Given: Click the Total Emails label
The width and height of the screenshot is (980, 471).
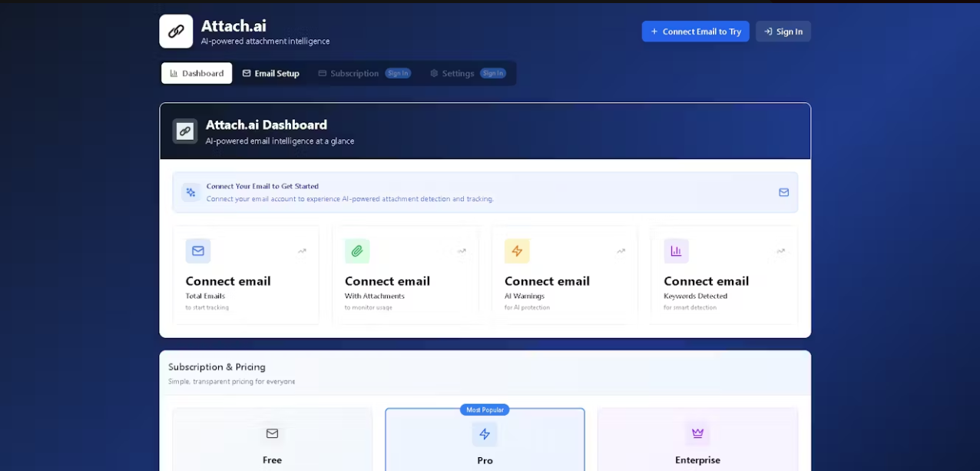Looking at the screenshot, I should click(x=205, y=296).
